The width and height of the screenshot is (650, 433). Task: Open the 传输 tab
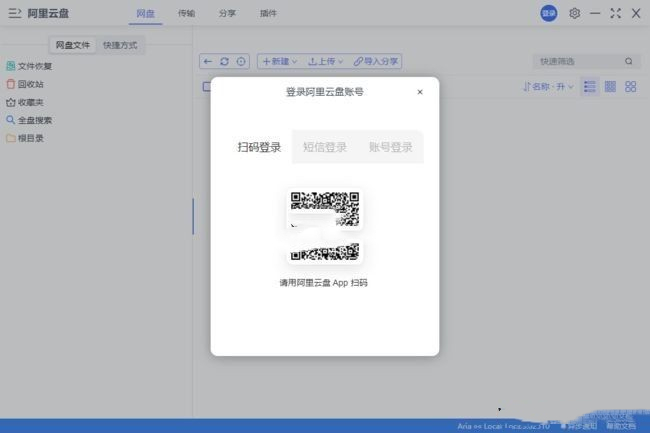(x=186, y=14)
